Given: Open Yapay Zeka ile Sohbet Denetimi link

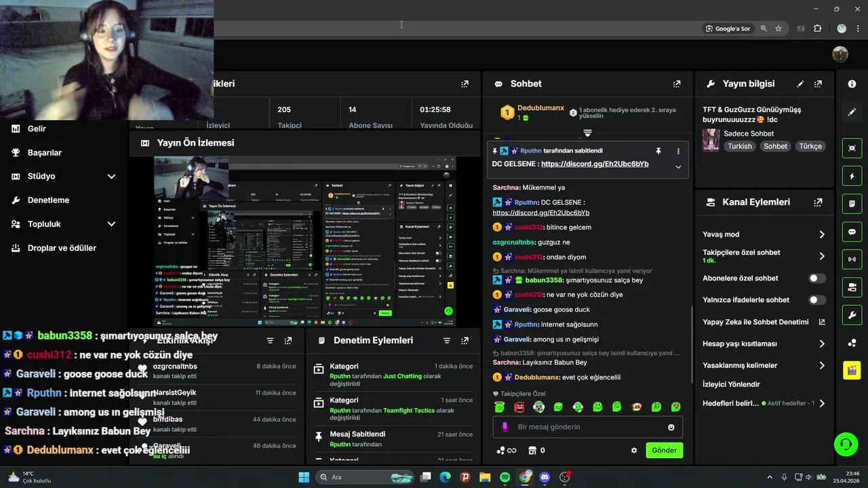Looking at the screenshot, I should pos(764,322).
